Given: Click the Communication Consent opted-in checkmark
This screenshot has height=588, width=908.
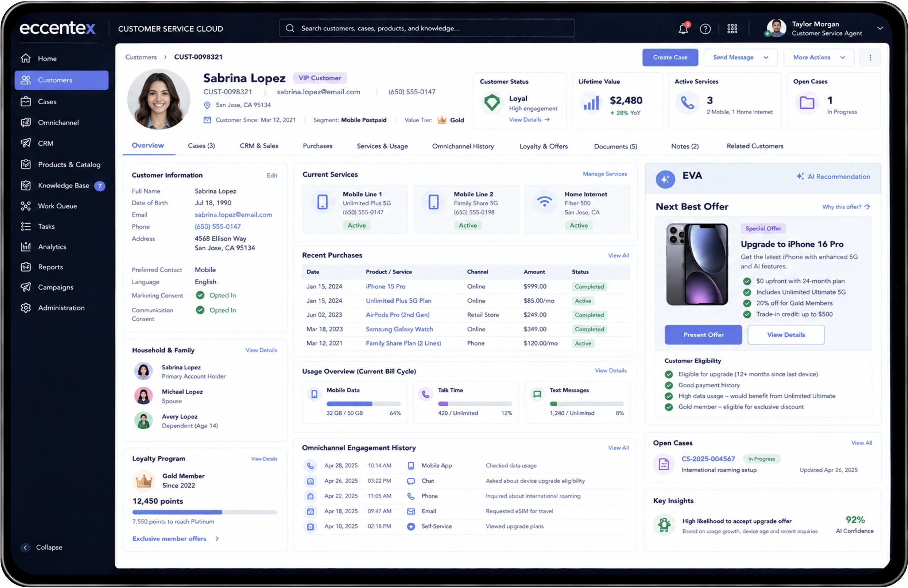Looking at the screenshot, I should [200, 310].
